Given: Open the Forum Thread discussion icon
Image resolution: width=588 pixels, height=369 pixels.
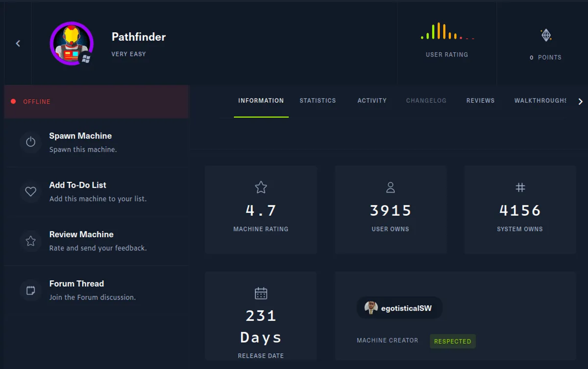Looking at the screenshot, I should click(x=30, y=290).
